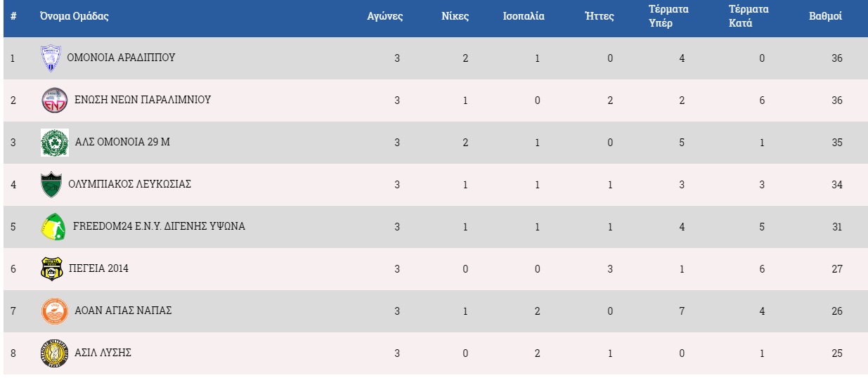Viewport: 868px width, 378px height.
Task: Open the ΟΜΟΝΟΙΑ ΑΡΑΔΙΠΠΟΥ team name
Action: click(121, 58)
